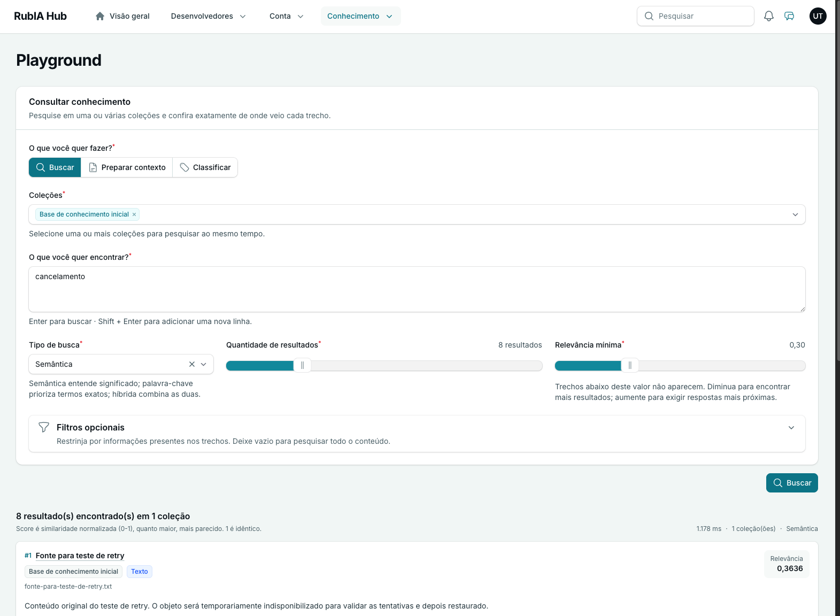Viewport: 840px width, 616px height.
Task: Expand the Coleções dropdown arrow
Action: pos(795,214)
